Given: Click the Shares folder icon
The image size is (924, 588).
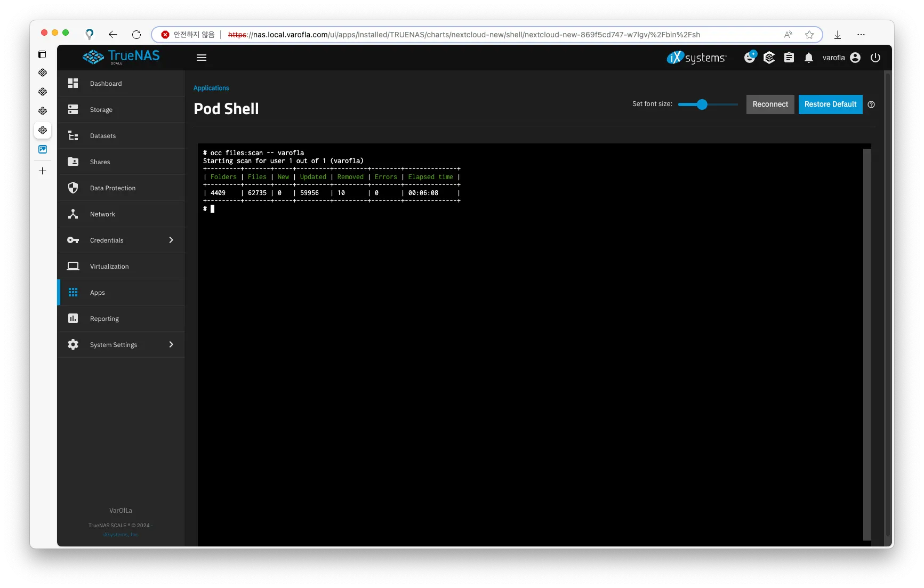Looking at the screenshot, I should coord(73,162).
